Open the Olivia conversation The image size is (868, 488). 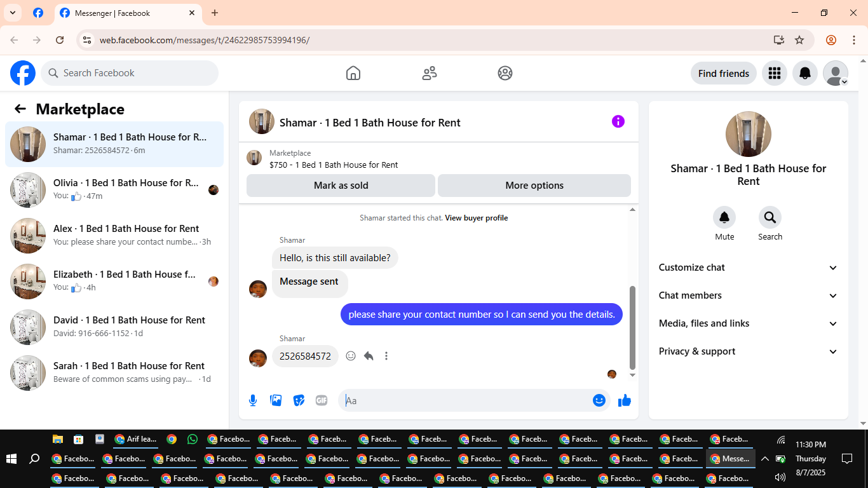[x=114, y=190]
